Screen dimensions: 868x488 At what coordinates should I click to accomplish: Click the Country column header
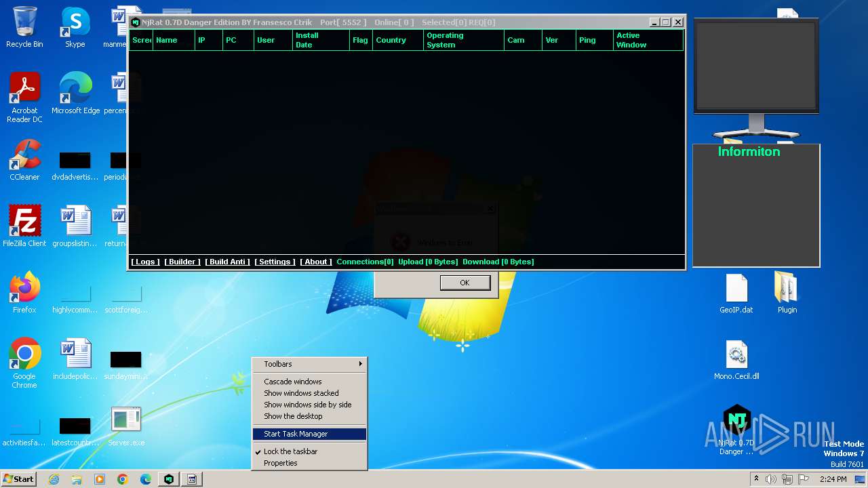(397, 40)
